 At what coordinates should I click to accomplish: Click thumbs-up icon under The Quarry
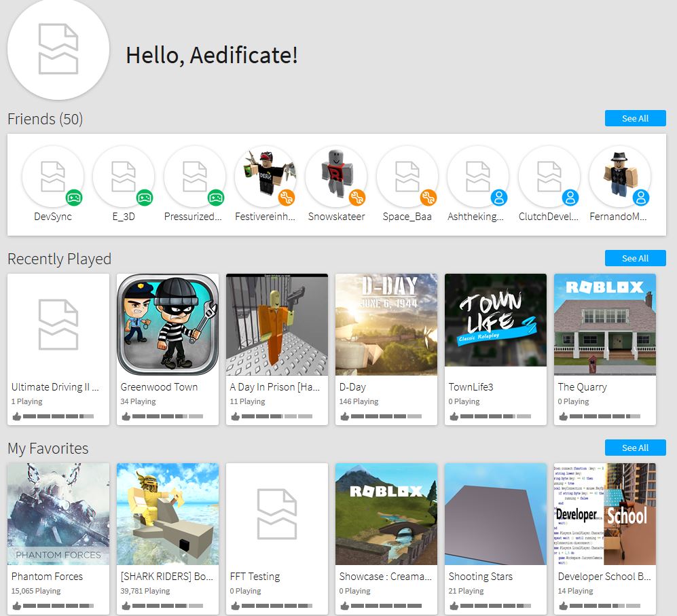[x=563, y=416]
